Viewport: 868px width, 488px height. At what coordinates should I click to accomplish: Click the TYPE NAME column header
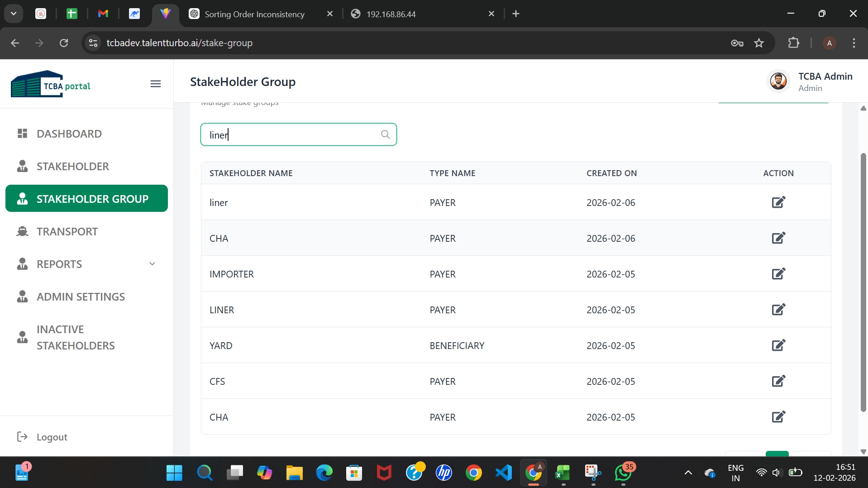[x=453, y=173]
